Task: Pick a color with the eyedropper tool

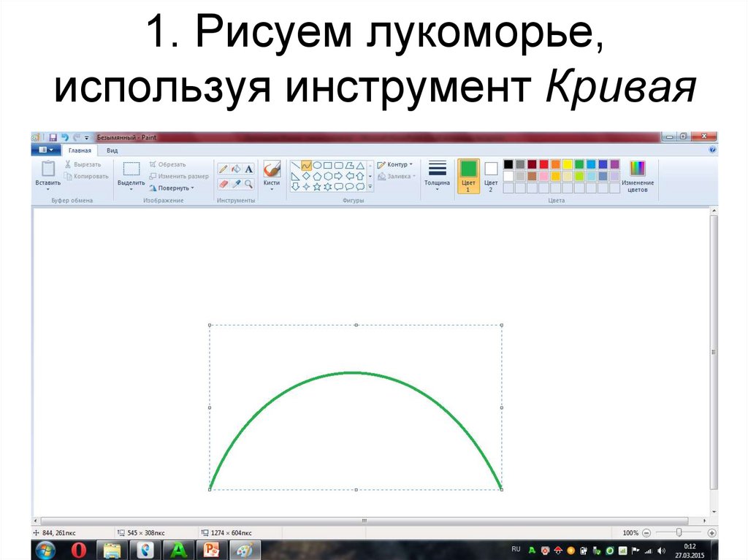Action: pos(235,184)
